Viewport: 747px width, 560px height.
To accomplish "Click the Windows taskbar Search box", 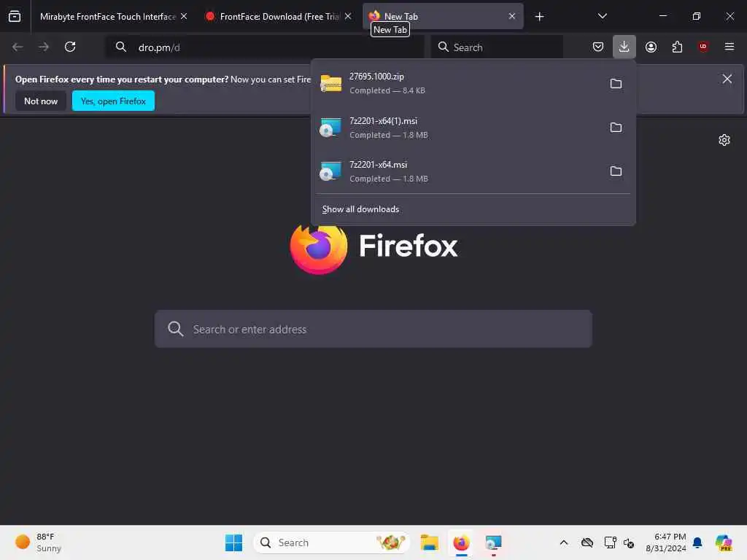I will 332,542.
